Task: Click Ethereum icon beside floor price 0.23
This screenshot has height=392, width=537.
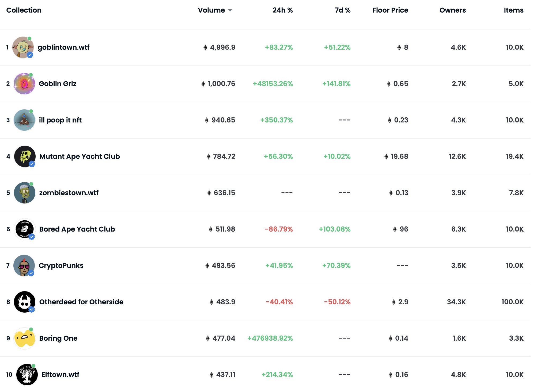Action: click(389, 120)
